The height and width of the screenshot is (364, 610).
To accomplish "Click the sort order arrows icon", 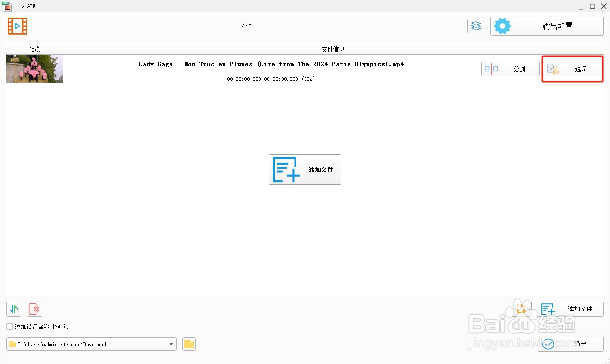I will pos(14,309).
